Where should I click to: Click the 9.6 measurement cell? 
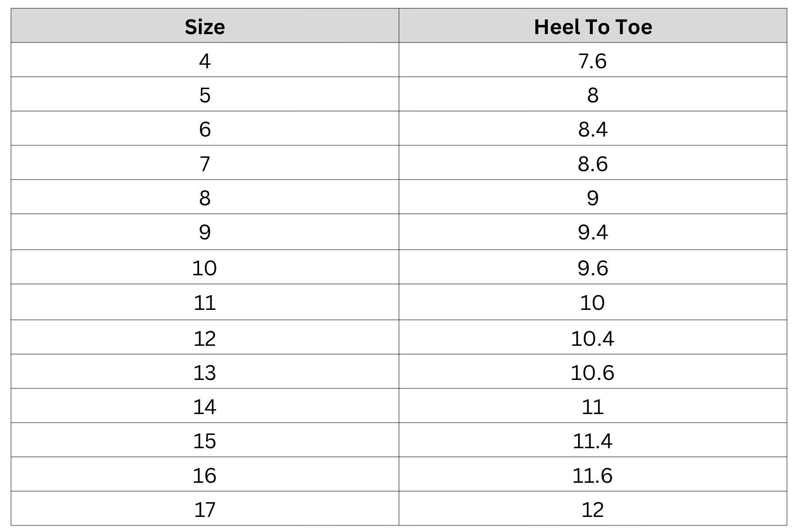click(x=593, y=267)
